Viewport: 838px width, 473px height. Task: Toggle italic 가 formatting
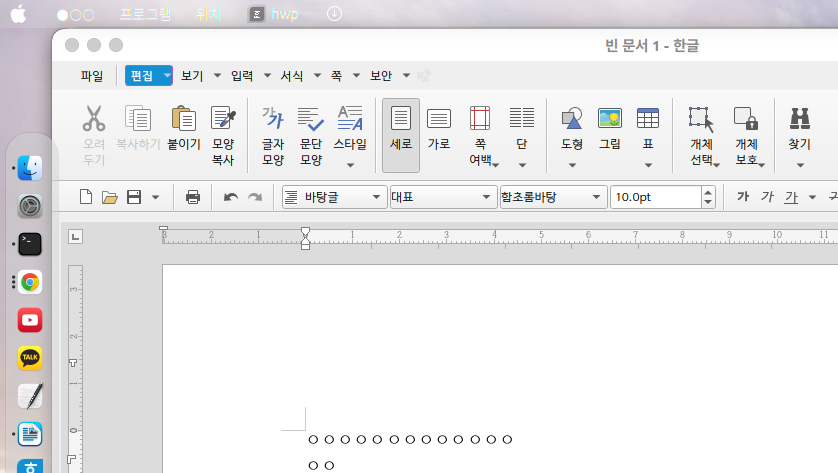(x=767, y=197)
